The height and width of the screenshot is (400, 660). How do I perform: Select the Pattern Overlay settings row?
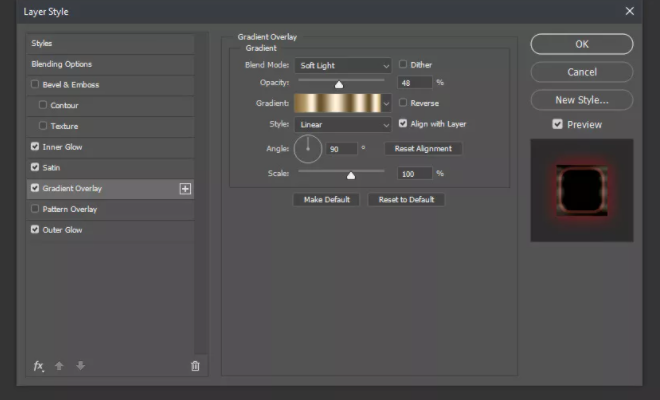pos(110,209)
